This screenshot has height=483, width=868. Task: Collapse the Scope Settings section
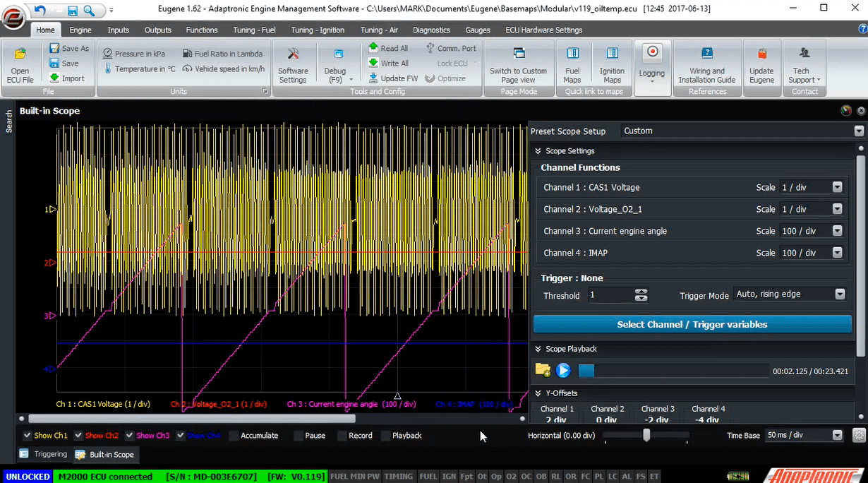point(538,151)
